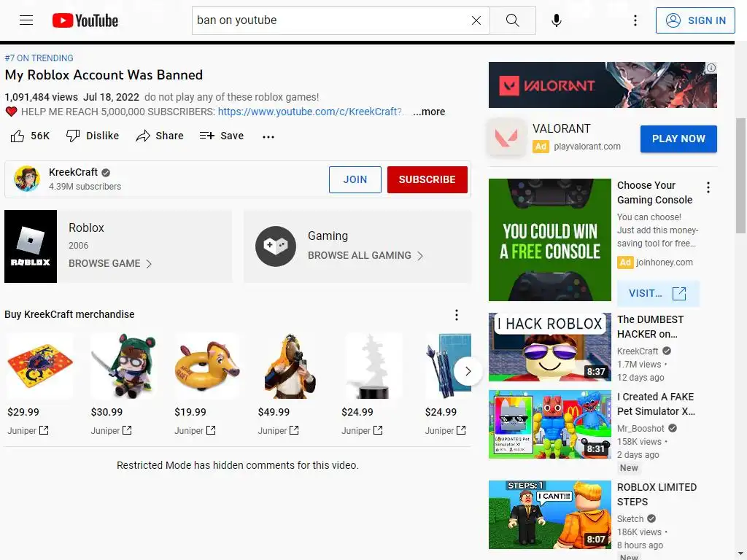747x560 pixels.
Task: Open the Fake Pet Simulator X thumbnail
Action: point(550,424)
